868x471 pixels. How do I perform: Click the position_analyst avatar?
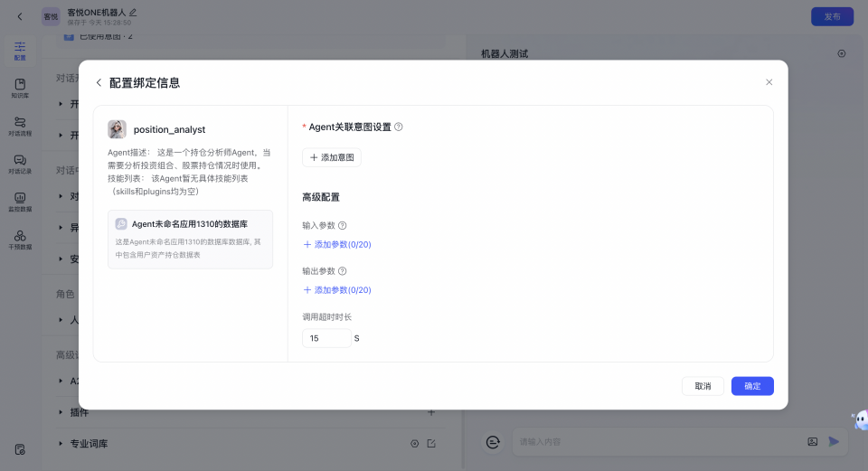coord(117,129)
